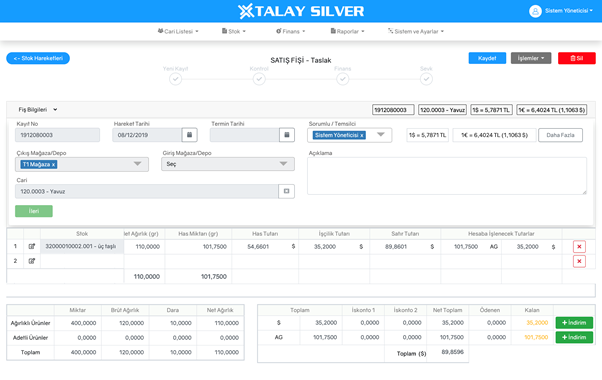Delete stock row 1 with red X
Viewport: 602px width, 380px height.
579,246
